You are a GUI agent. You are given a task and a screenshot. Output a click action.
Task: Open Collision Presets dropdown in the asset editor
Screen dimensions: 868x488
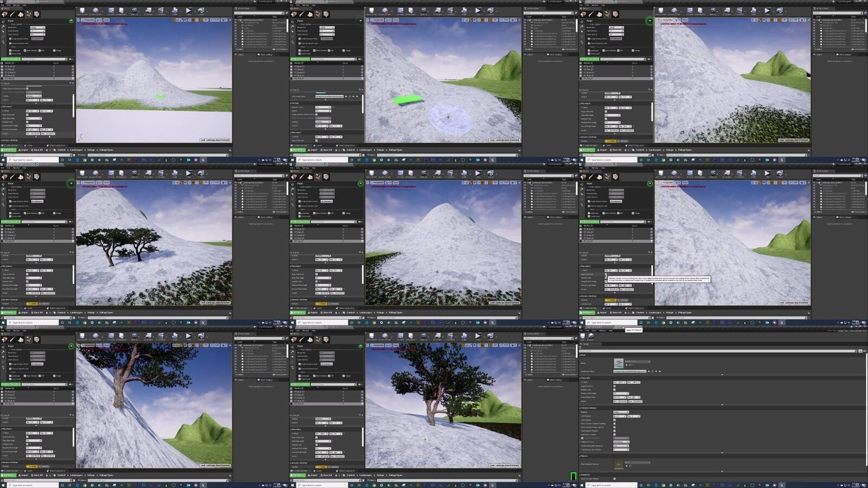(621, 442)
